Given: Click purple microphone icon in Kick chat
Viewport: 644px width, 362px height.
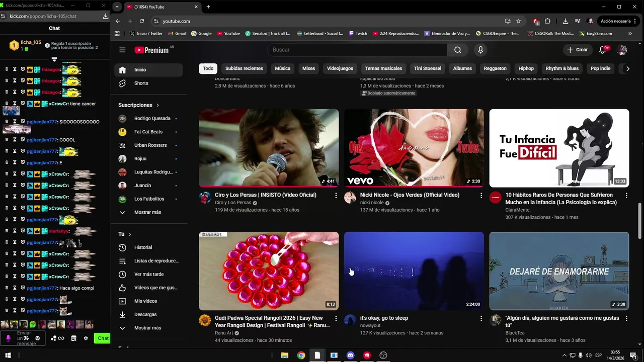Looking at the screenshot, I should 8,338.
